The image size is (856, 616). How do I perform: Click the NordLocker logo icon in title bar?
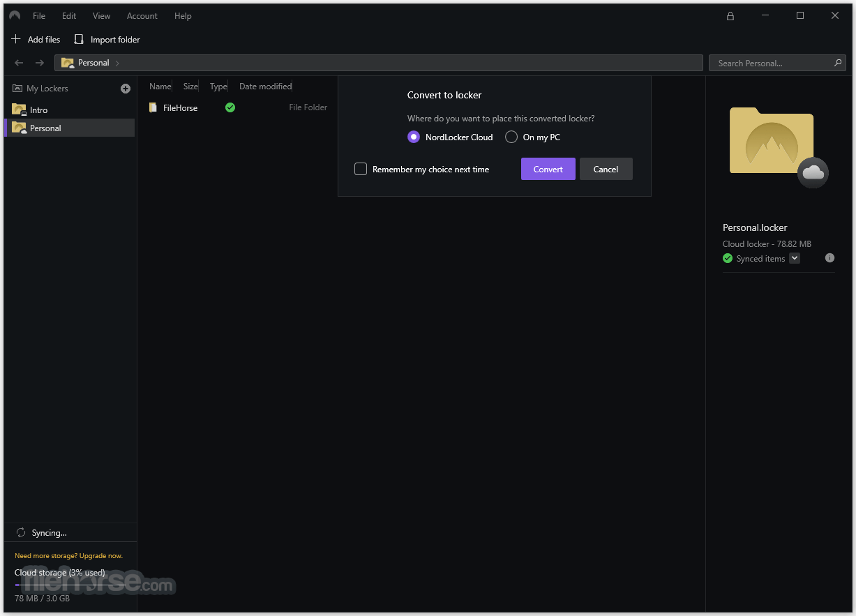pos(15,15)
